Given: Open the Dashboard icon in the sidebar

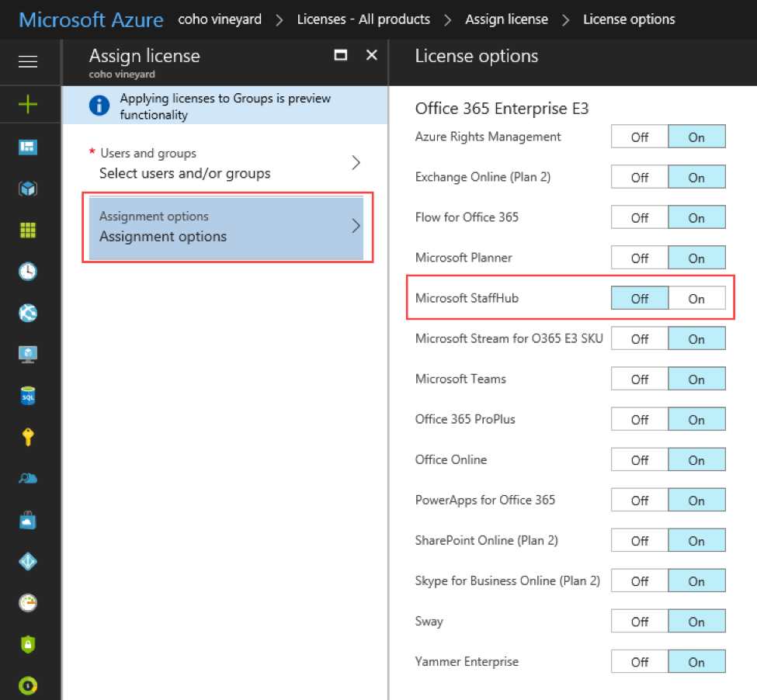Looking at the screenshot, I should coord(28,147).
